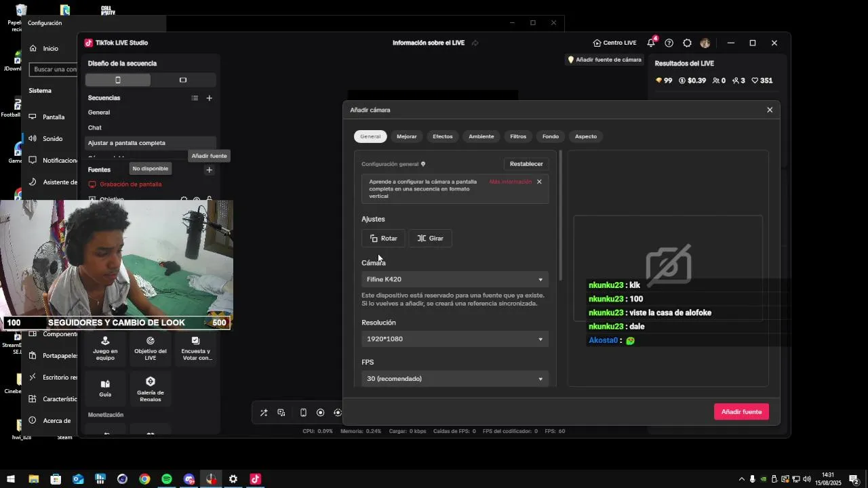Switch to the General tab in Añadir cámara
868x488 pixels.
[x=370, y=136]
